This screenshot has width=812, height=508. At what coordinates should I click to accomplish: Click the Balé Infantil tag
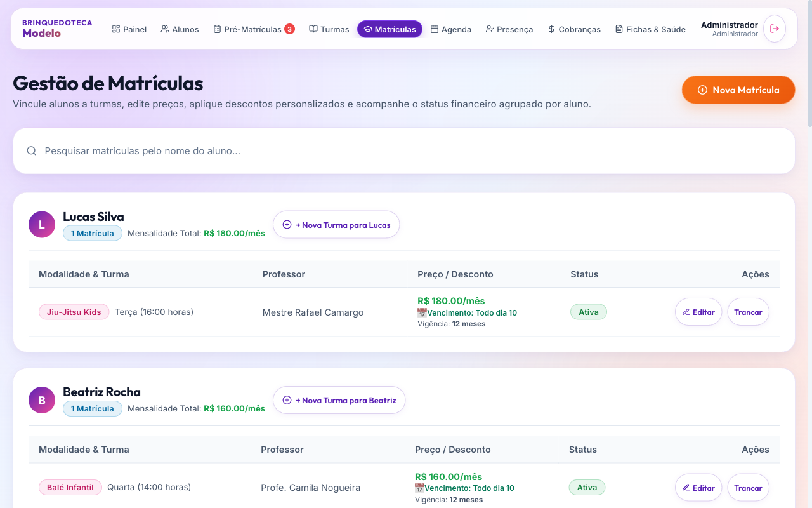click(x=70, y=488)
